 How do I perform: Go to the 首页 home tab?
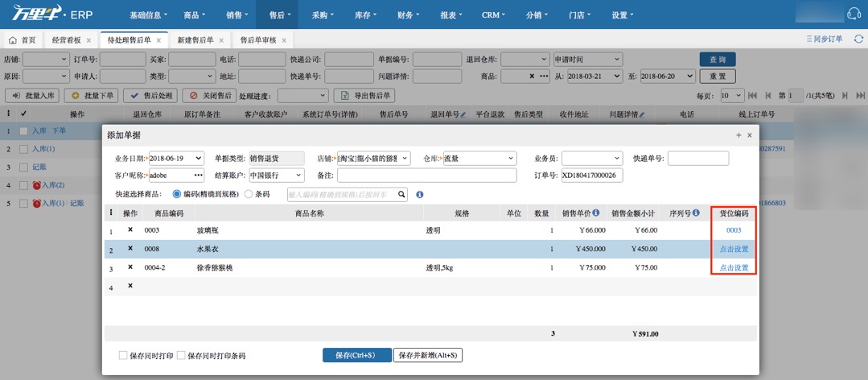tap(23, 40)
